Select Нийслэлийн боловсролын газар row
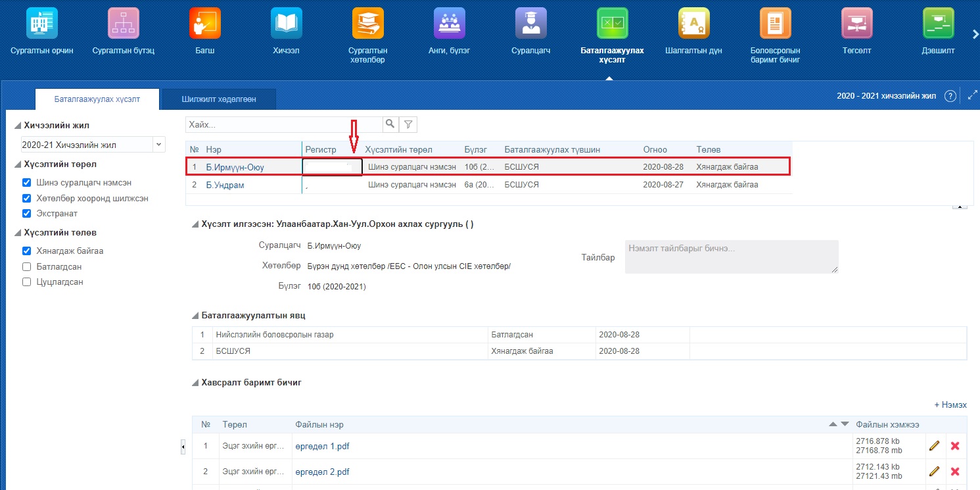The height and width of the screenshot is (490, 980). (579, 335)
